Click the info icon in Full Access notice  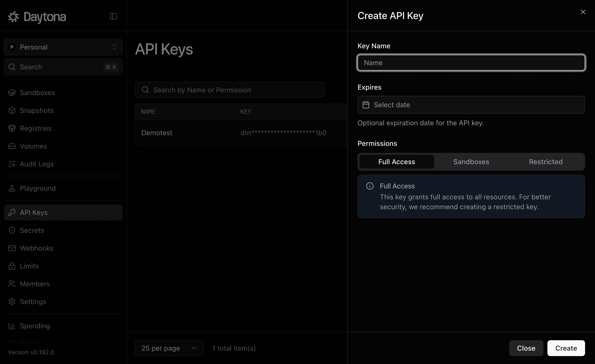pos(370,186)
